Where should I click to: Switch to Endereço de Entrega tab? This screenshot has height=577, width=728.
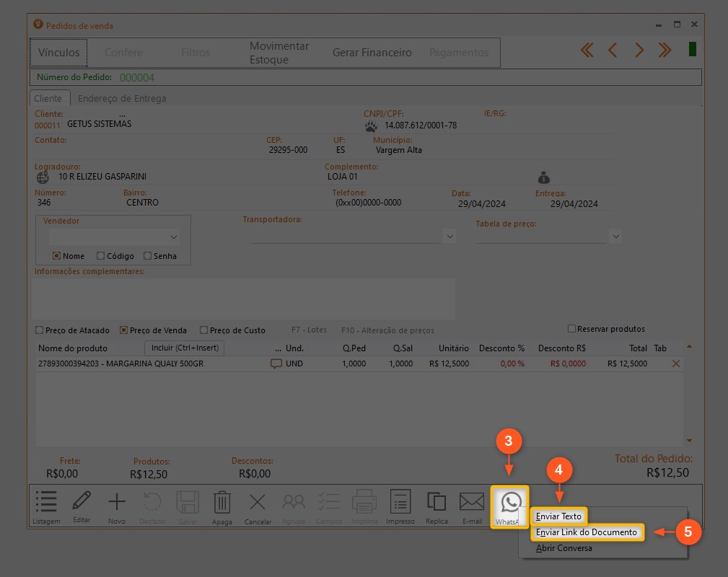pos(122,99)
